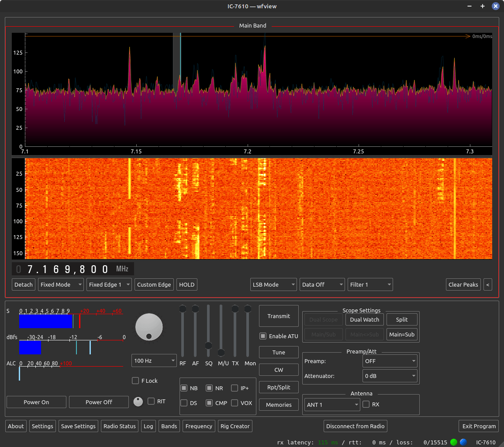Open Memories
Screen dimensions: 504x447
279,405
